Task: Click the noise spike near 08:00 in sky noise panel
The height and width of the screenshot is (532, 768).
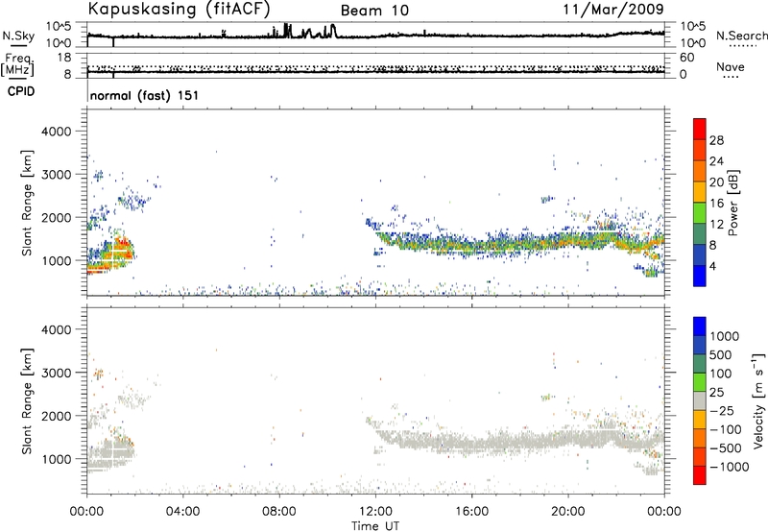Action: (286, 31)
